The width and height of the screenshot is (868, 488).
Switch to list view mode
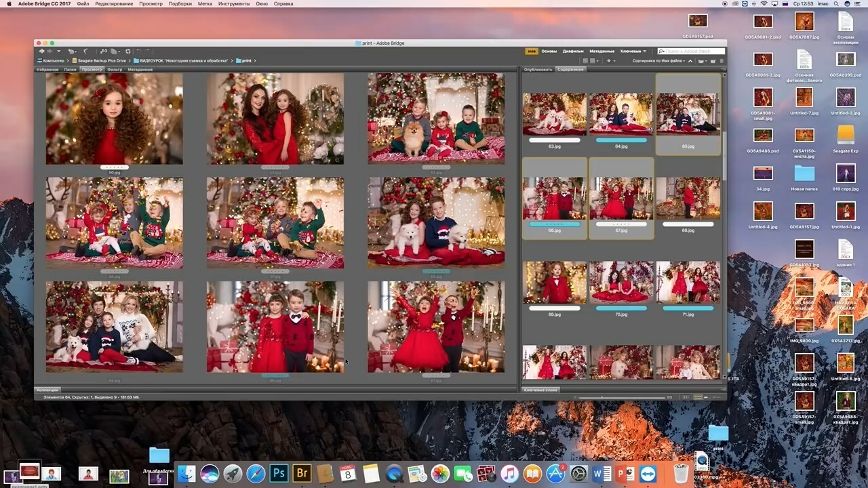717,397
